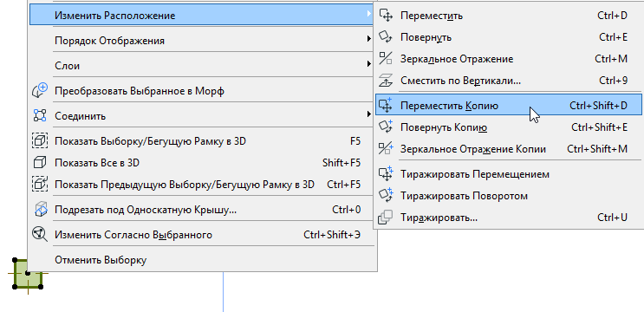This screenshot has height=312, width=644.
Task: Click the Повернуть Копию icon
Action: pos(386,127)
